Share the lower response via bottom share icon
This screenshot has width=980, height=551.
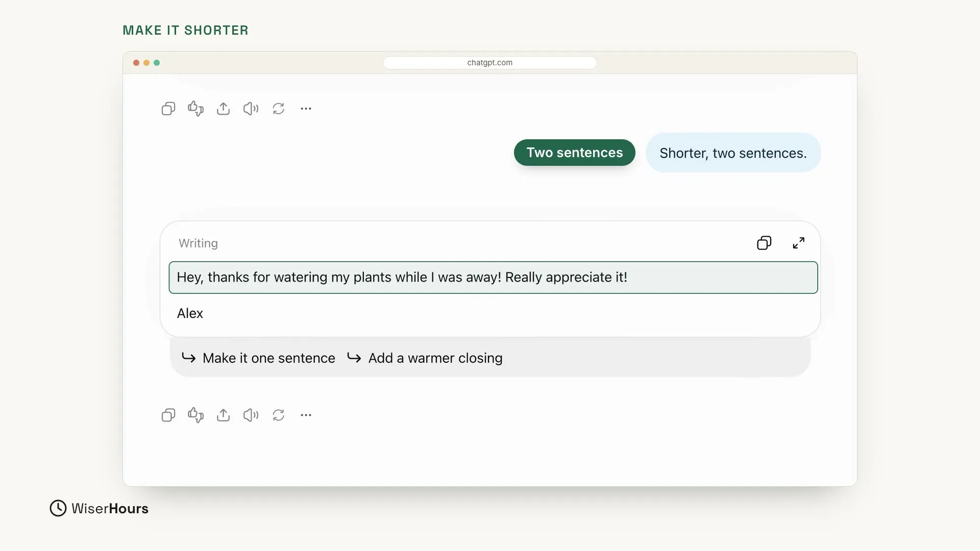click(223, 415)
